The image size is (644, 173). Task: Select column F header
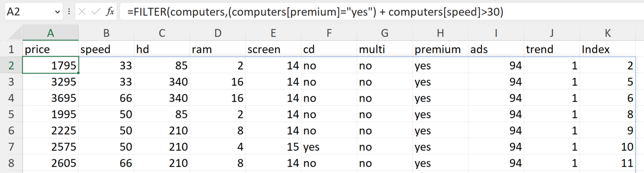329,33
